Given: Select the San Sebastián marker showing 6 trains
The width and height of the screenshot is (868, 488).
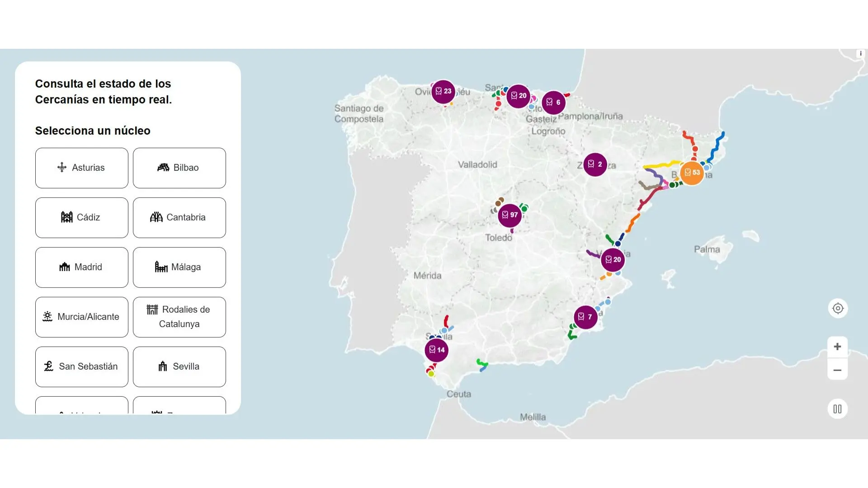Looking at the screenshot, I should pyautogui.click(x=553, y=102).
